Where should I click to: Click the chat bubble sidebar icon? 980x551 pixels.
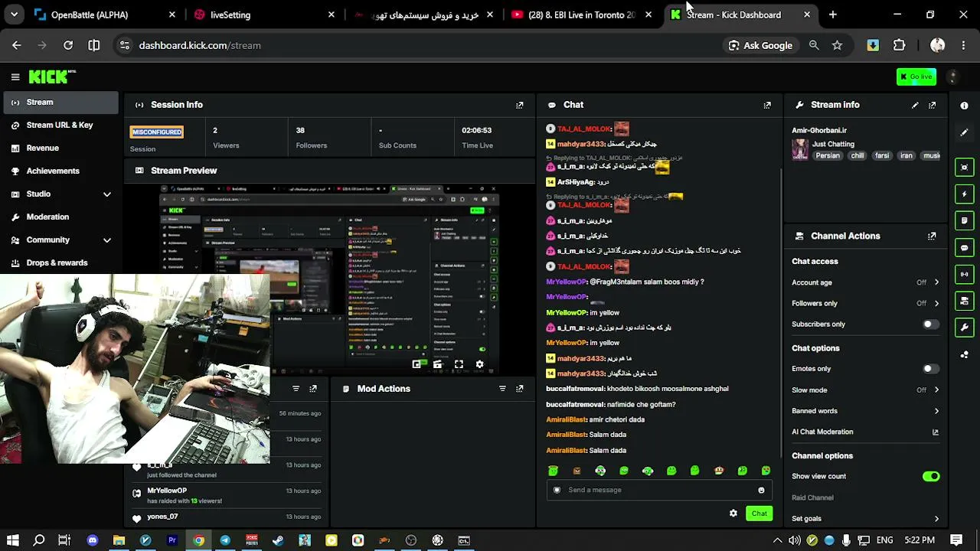point(965,247)
